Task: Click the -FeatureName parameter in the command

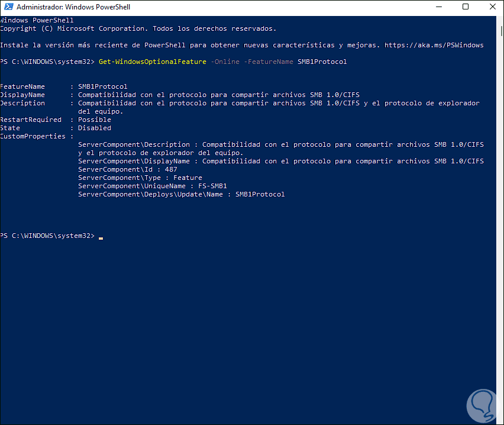Action: pos(268,62)
